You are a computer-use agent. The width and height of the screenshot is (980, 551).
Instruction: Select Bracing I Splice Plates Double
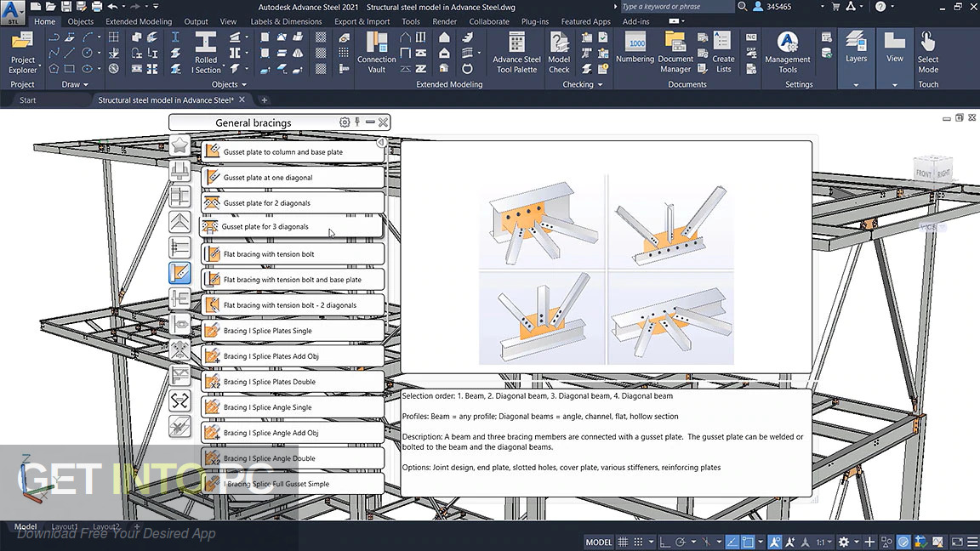[x=293, y=382]
